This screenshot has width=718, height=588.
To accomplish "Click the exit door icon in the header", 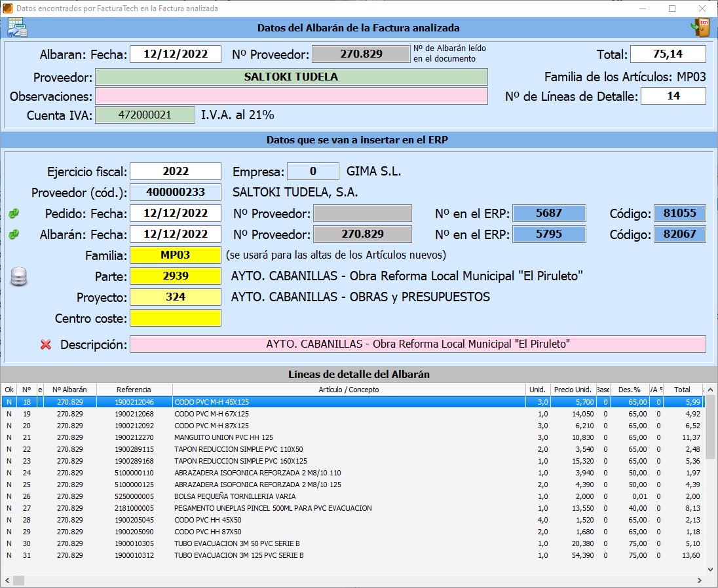I will 700,28.
